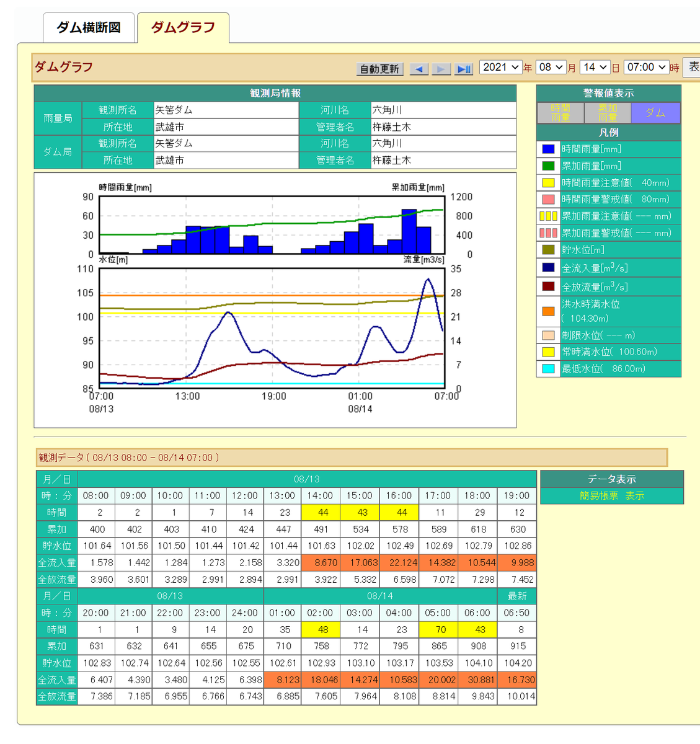Click the pink 時間雨量警戒値 legend swatch
Screen dimensions: 700x744
point(548,199)
